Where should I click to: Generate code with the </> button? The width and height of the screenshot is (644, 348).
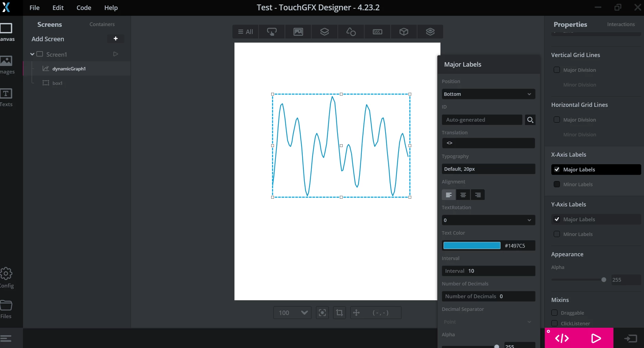click(x=562, y=338)
